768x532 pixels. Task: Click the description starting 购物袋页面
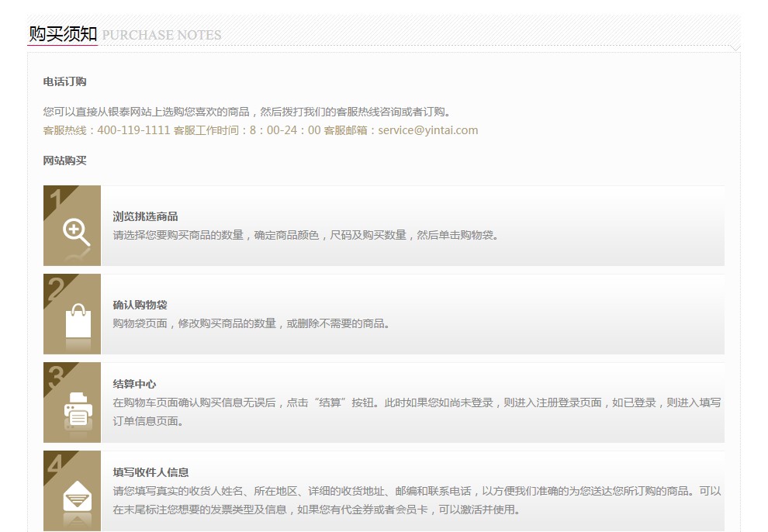pyautogui.click(x=251, y=323)
